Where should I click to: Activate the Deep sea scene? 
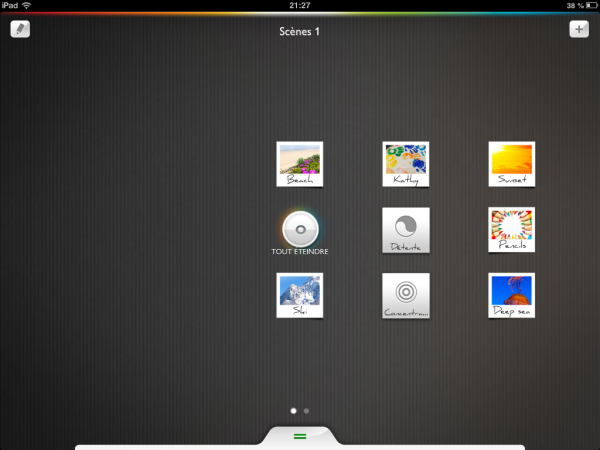(511, 296)
